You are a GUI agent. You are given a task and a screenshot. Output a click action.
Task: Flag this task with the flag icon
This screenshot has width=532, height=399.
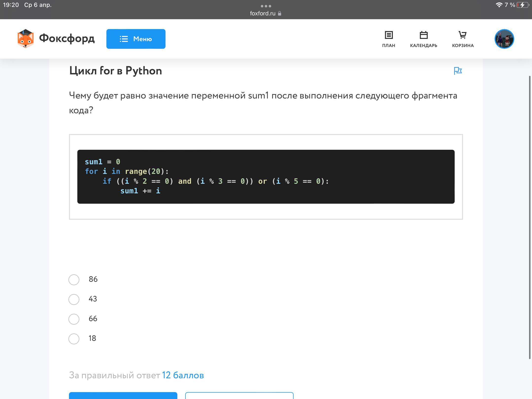click(458, 71)
